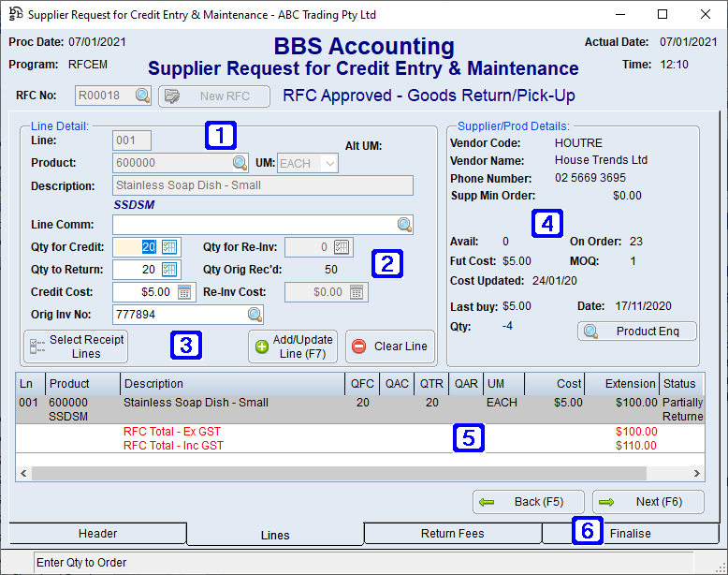
Task: Open the Return Fees tab
Action: pos(452,533)
